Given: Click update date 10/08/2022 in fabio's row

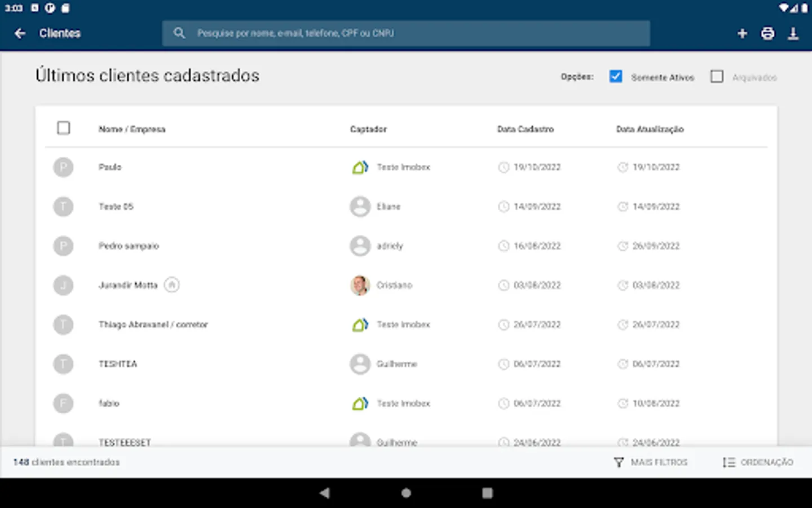Looking at the screenshot, I should tap(656, 403).
